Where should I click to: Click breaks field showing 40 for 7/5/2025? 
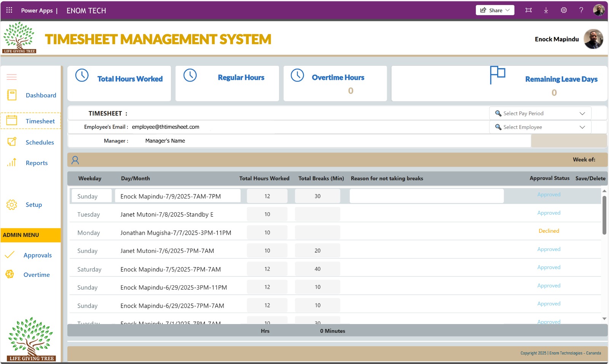[317, 269]
